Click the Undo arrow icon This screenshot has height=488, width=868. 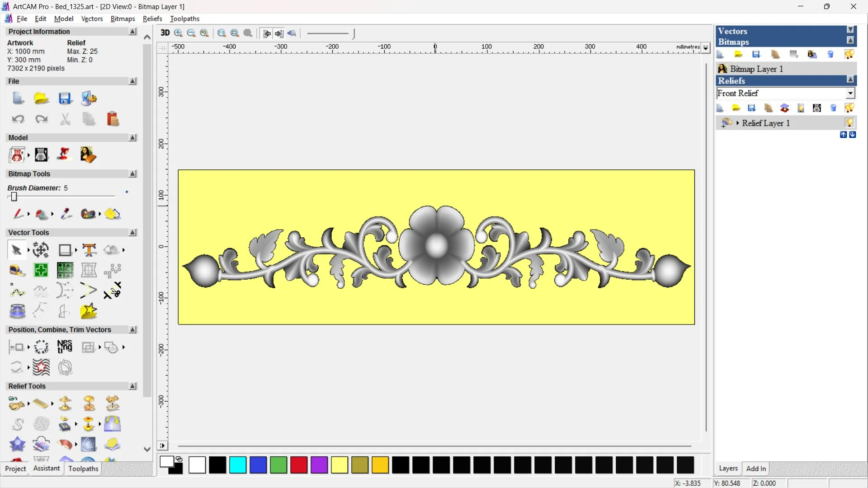[18, 119]
